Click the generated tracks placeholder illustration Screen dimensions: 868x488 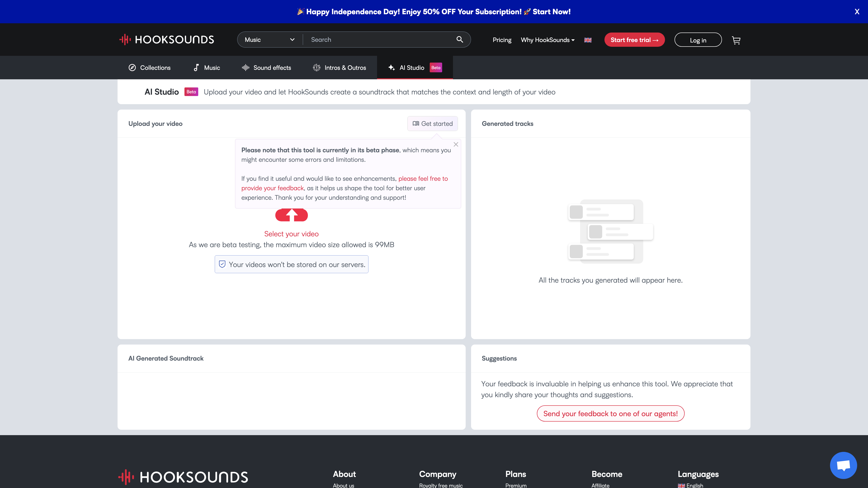611,232
